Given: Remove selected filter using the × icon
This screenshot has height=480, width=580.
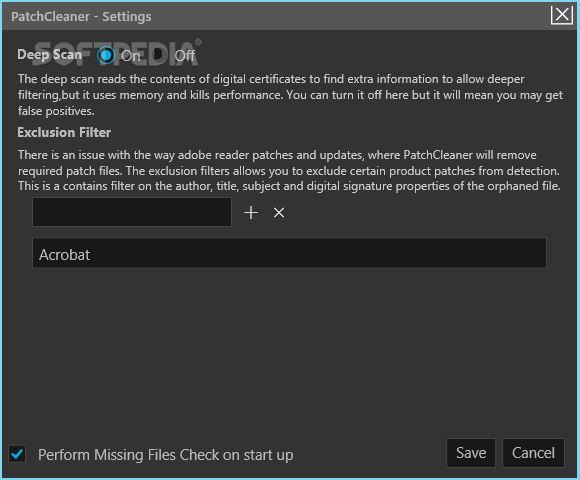Looking at the screenshot, I should pyautogui.click(x=279, y=213).
